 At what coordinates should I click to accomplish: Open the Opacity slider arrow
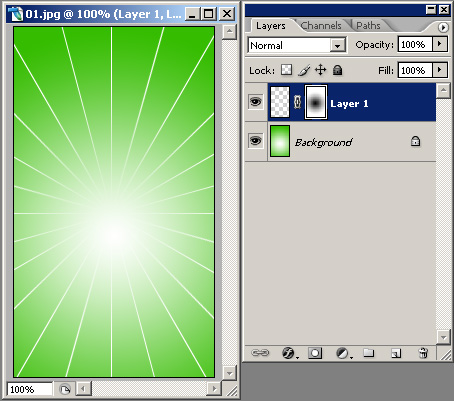(x=440, y=44)
